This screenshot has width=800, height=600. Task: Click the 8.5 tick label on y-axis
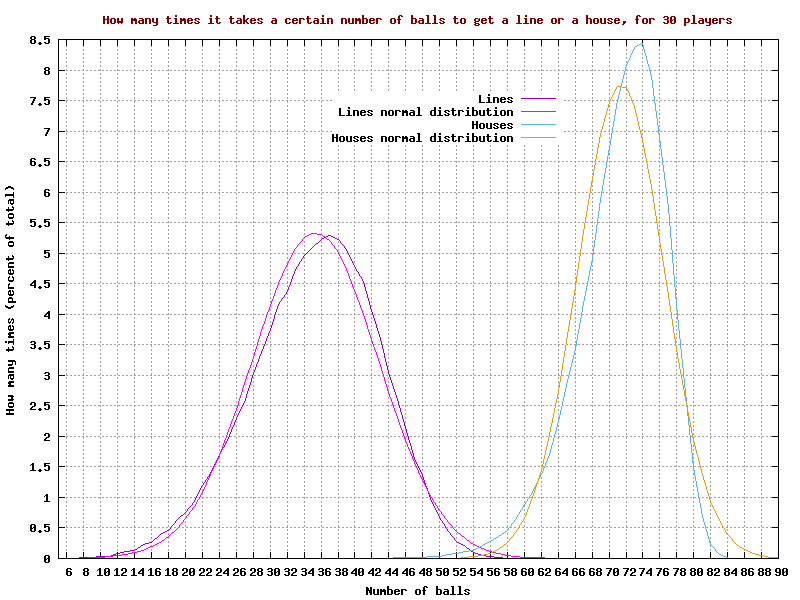click(40, 40)
